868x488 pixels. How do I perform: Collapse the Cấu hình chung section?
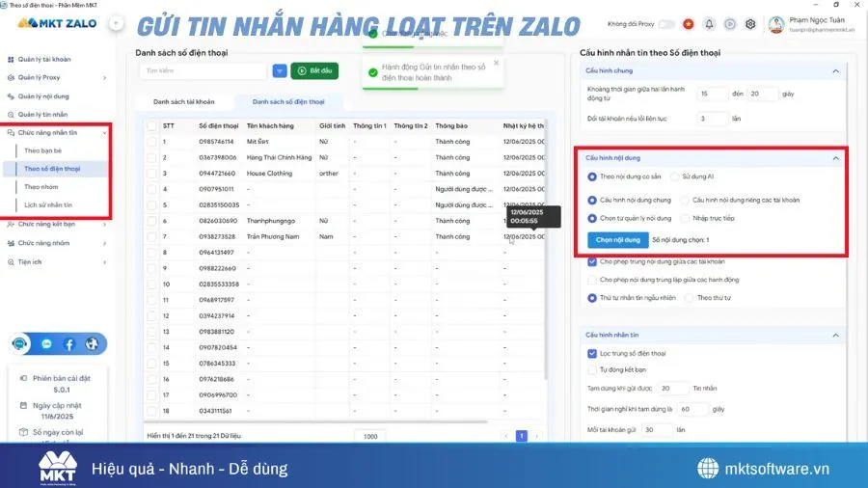835,70
